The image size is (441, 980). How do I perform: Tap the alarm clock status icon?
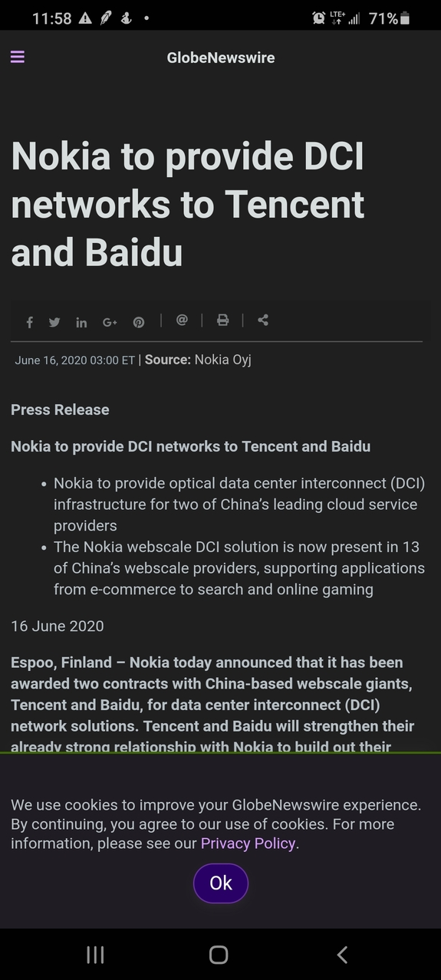point(319,18)
